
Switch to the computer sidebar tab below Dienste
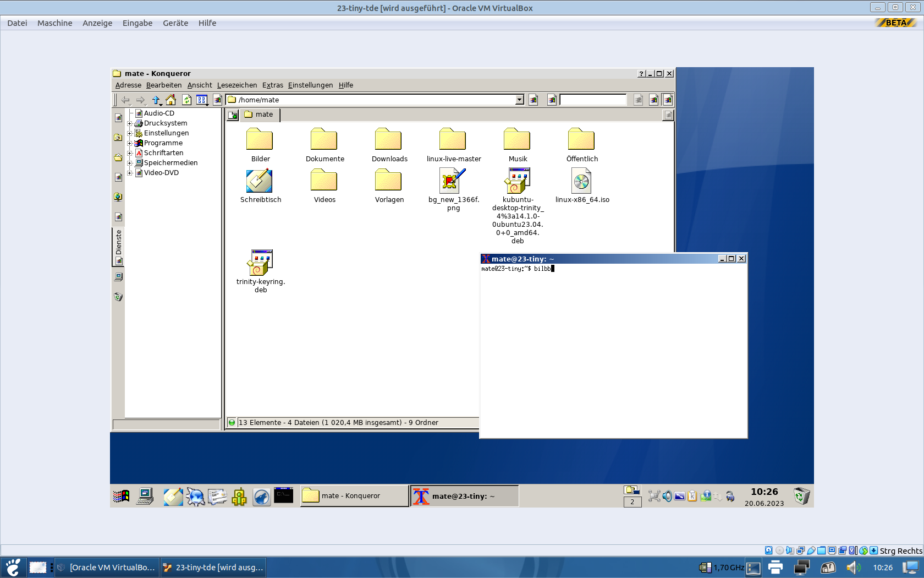point(118,277)
